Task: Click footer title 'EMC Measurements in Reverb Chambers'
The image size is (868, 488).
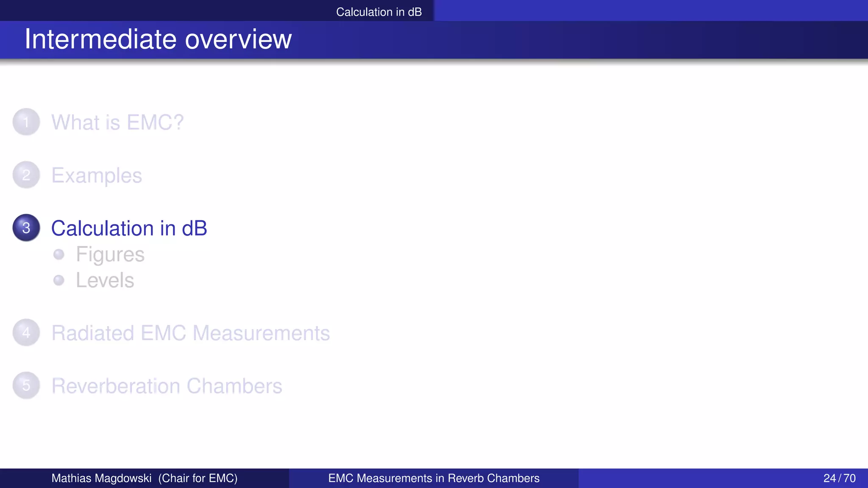Action: (434, 478)
